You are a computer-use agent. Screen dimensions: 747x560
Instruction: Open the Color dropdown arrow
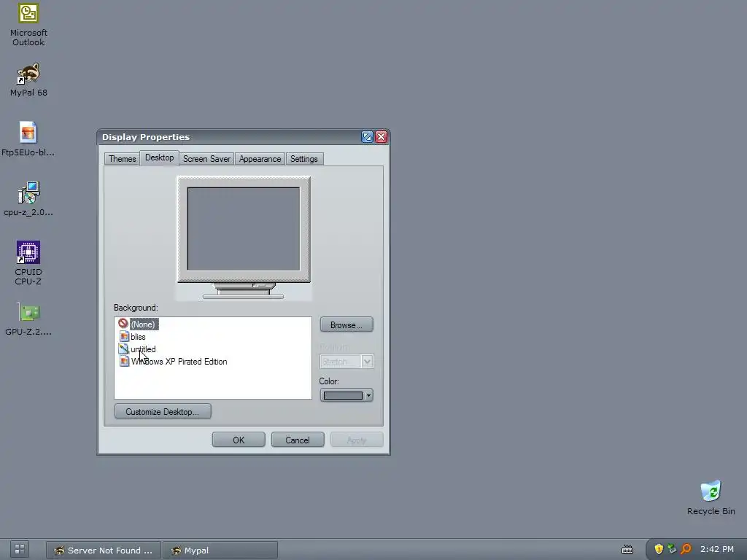coord(368,396)
